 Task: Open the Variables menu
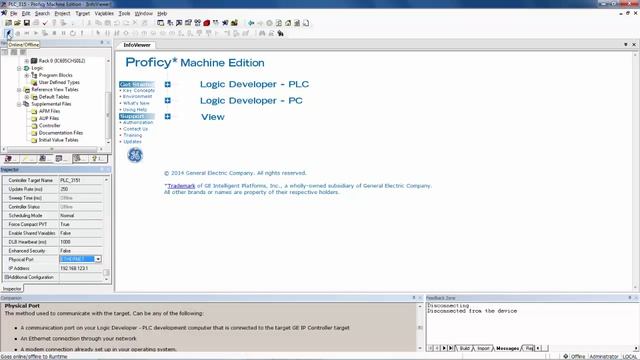104,13
